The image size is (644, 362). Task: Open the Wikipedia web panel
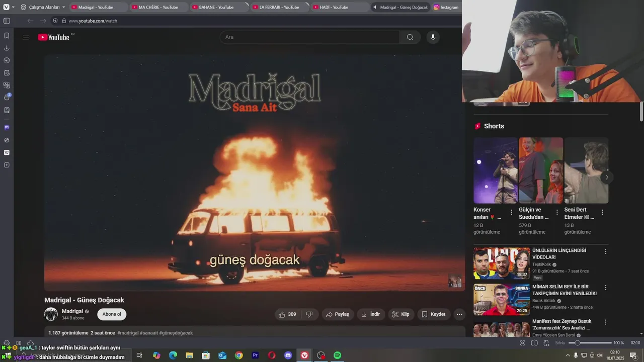point(7,152)
